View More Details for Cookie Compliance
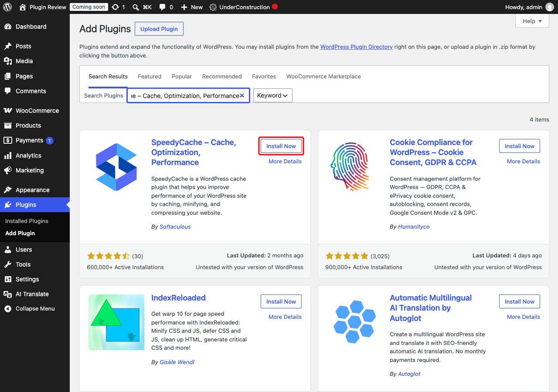The height and width of the screenshot is (392, 558). click(524, 161)
